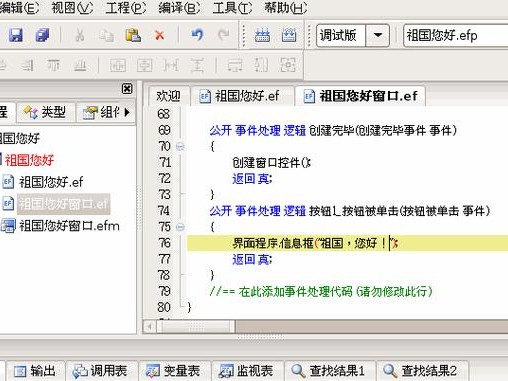Close the left project panel
Screen dimensions: 508x381
[x=127, y=89]
